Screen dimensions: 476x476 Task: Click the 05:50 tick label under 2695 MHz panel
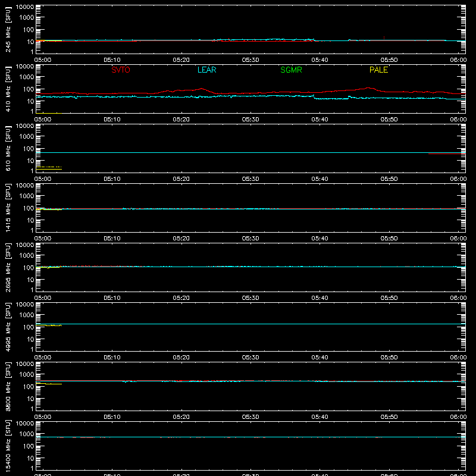pyautogui.click(x=389, y=298)
